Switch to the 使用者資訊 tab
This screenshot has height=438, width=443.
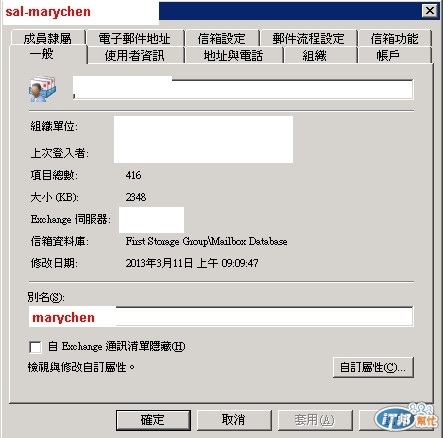(135, 55)
